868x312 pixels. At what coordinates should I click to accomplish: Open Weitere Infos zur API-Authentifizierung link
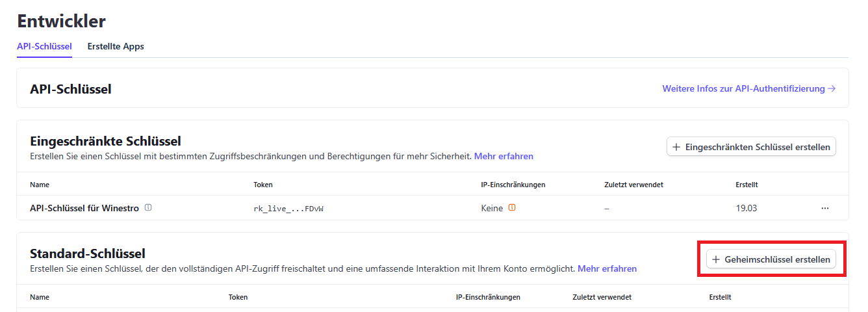coord(743,88)
